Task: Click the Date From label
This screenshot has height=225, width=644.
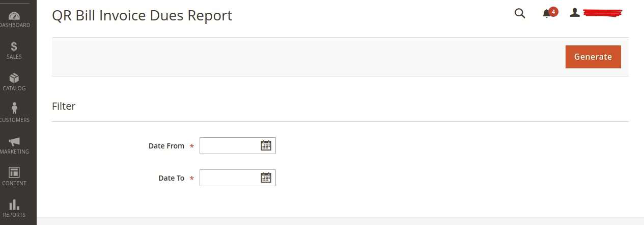Action: 166,146
